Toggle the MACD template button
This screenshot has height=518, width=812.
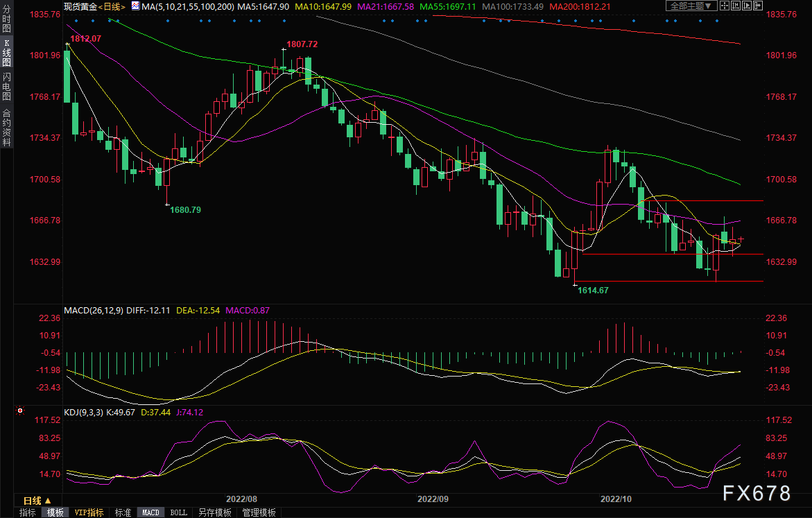pos(150,512)
